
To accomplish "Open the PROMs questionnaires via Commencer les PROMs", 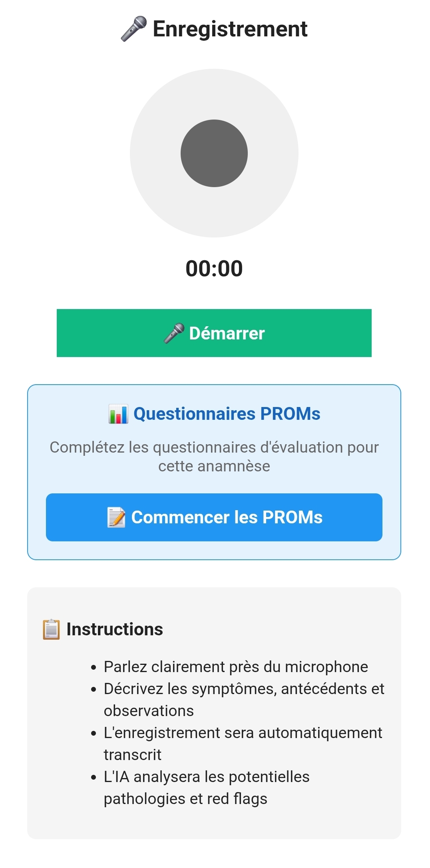I will [215, 517].
